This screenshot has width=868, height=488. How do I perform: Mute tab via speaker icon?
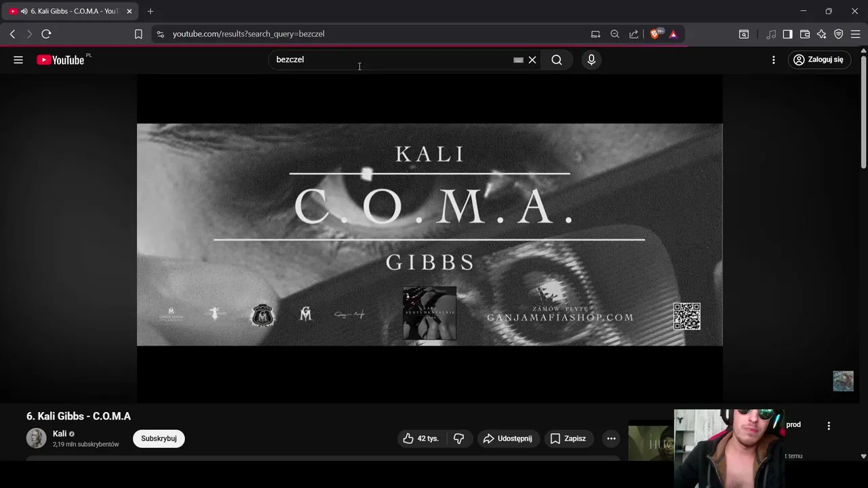click(x=24, y=12)
